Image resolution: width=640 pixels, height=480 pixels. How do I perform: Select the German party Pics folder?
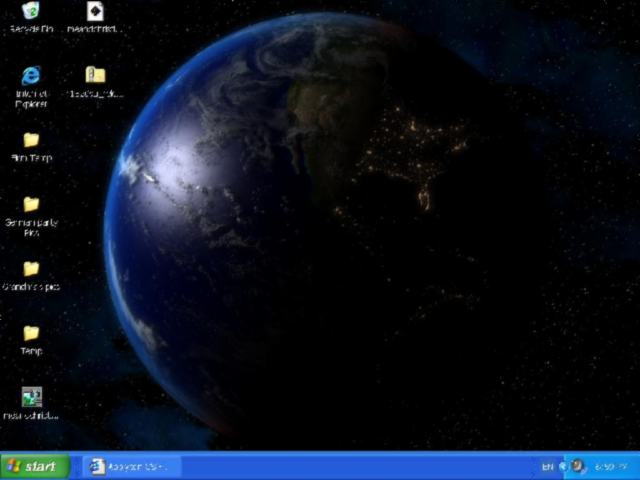click(x=31, y=204)
